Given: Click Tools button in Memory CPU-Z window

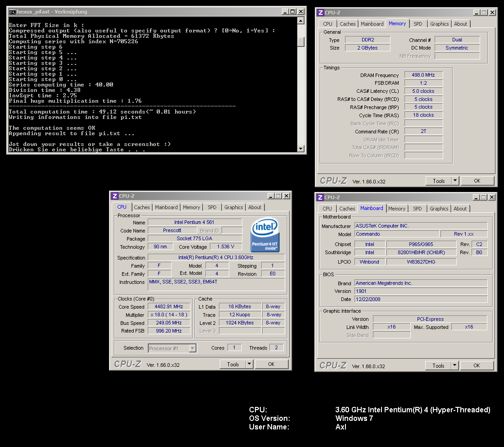Looking at the screenshot, I should point(439,181).
